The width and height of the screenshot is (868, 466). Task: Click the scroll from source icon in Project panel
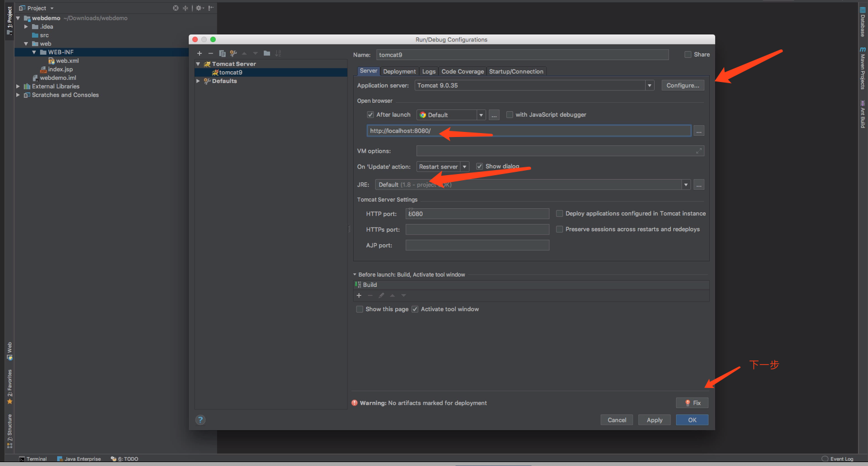coord(176,8)
